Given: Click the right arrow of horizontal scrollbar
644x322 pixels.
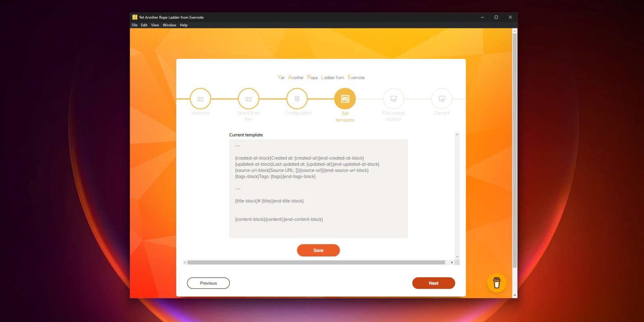Looking at the screenshot, I should [452, 262].
